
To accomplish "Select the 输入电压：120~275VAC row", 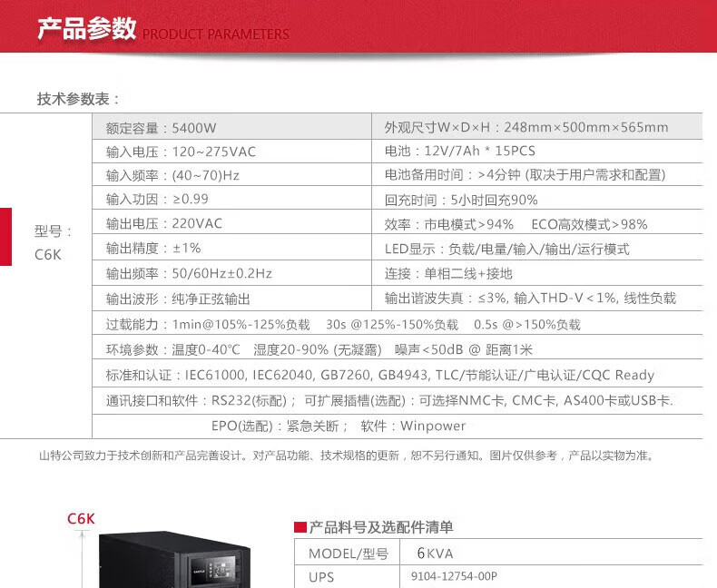I will tap(231, 152).
